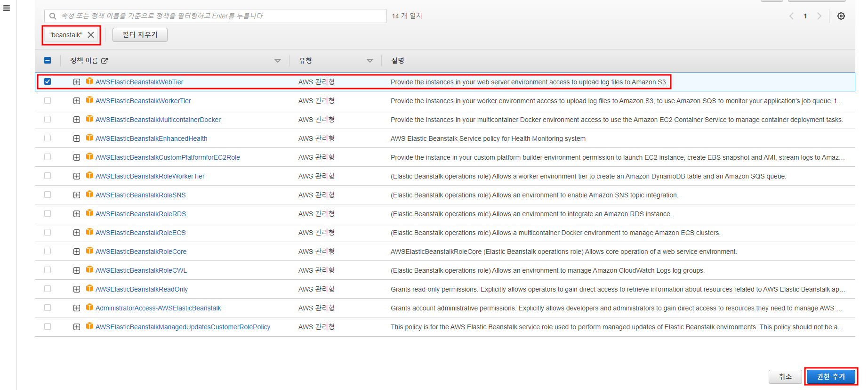The height and width of the screenshot is (390, 868).
Task: Click the AWSElasticBeanstalkRoleSNS policy cube icon
Action: (89, 194)
